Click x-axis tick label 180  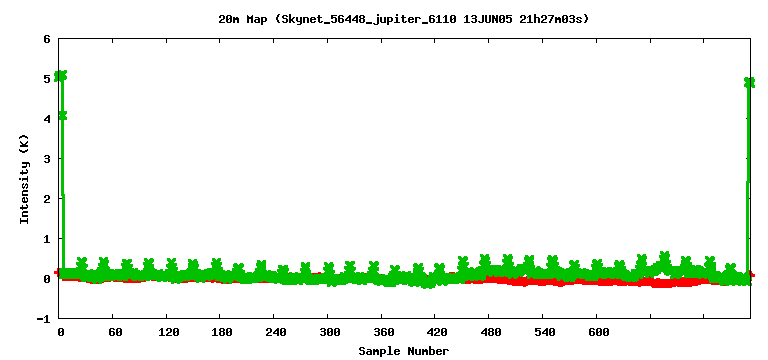(222, 332)
